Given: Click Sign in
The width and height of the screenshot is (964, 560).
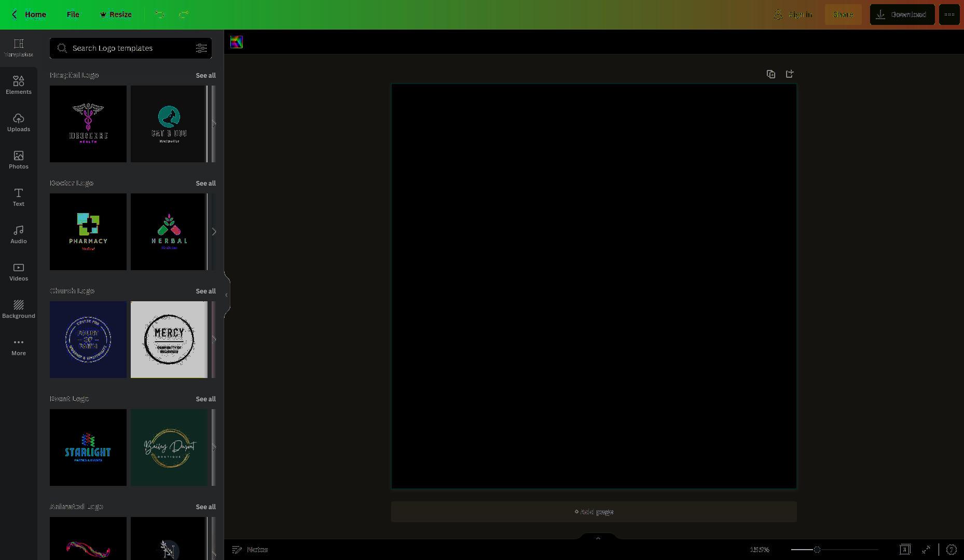Looking at the screenshot, I should tap(793, 15).
